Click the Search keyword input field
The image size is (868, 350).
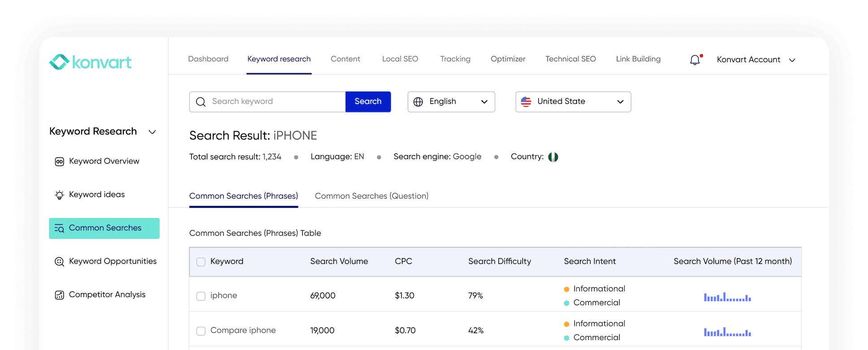click(267, 102)
